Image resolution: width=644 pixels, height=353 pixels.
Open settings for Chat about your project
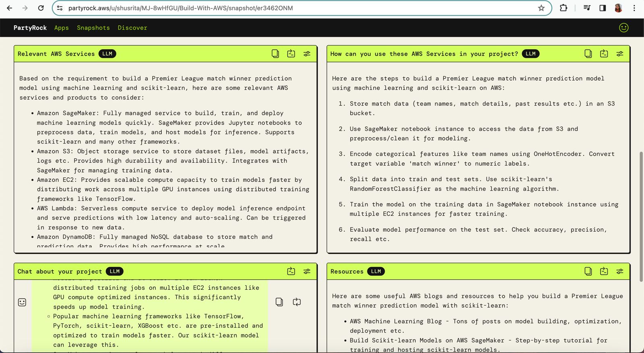pyautogui.click(x=307, y=271)
